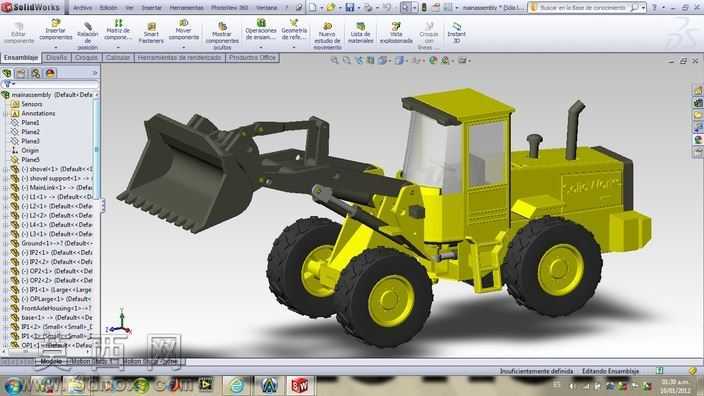This screenshot has width=704, height=396.
Task: Select Plane1 in feature tree
Action: click(x=30, y=123)
